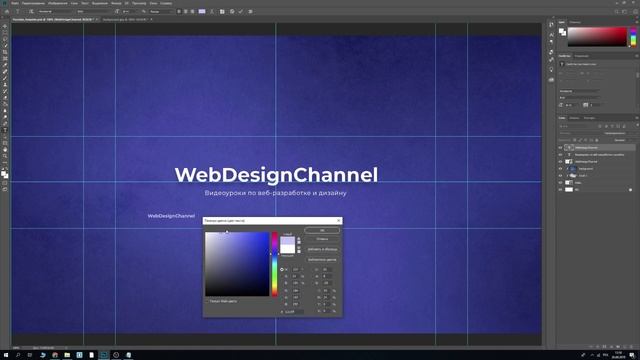The width and height of the screenshot is (640, 360).
Task: Align text right in options bar
Action: point(193,11)
